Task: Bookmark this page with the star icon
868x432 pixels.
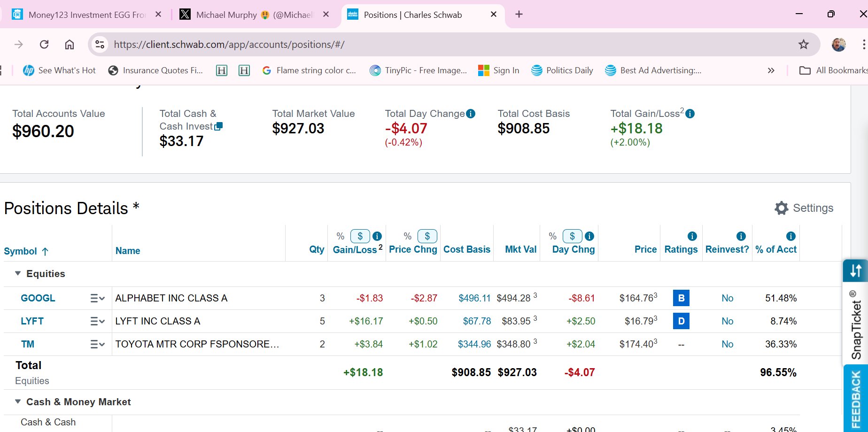Action: [x=804, y=44]
